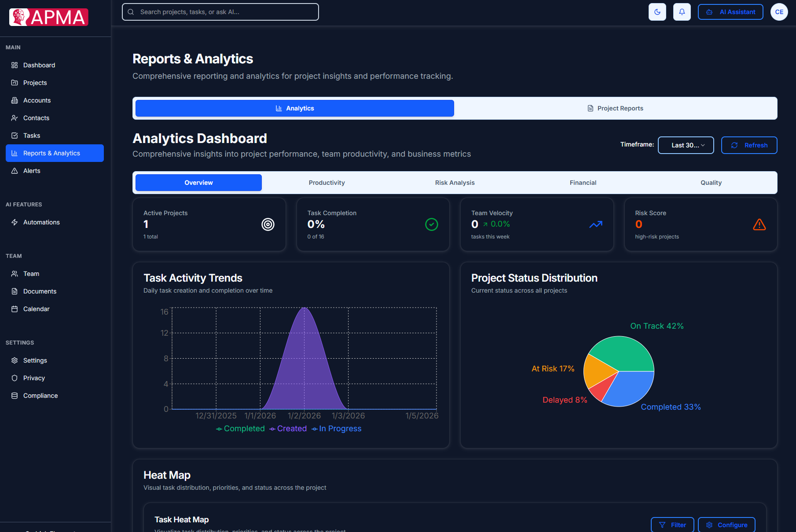Click the Refresh button
Viewport: 796px width, 532px height.
749,145
